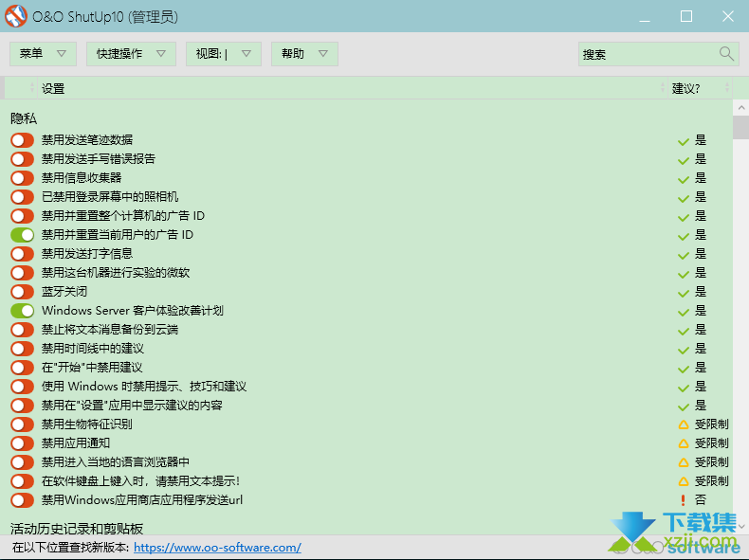The image size is (749, 560).
Task: Click warning triangle for 在软件键盘上键入时 row
Action: [684, 481]
